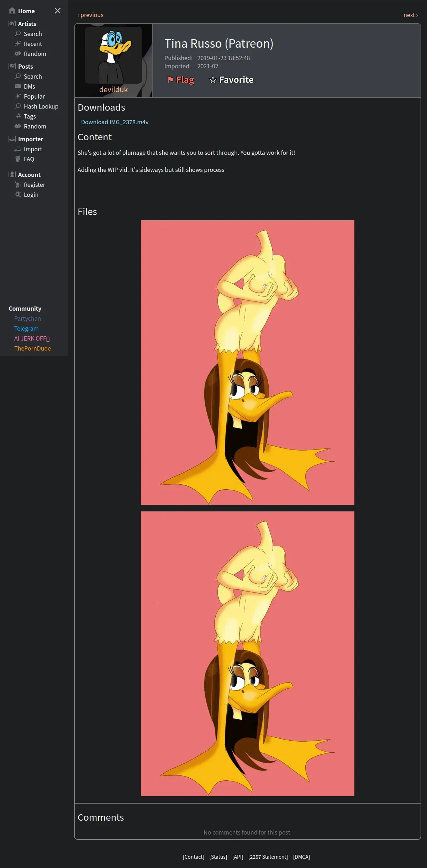Add post to Favorites
427x868 pixels.
tap(231, 80)
